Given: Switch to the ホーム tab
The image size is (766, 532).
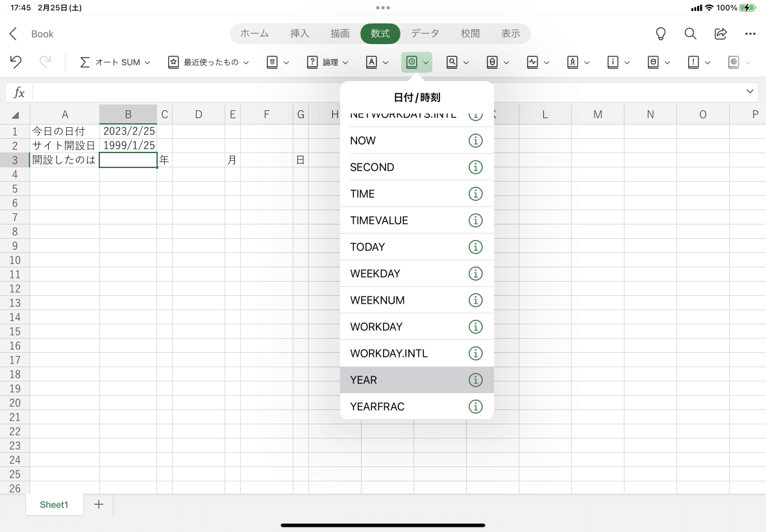Looking at the screenshot, I should (254, 34).
